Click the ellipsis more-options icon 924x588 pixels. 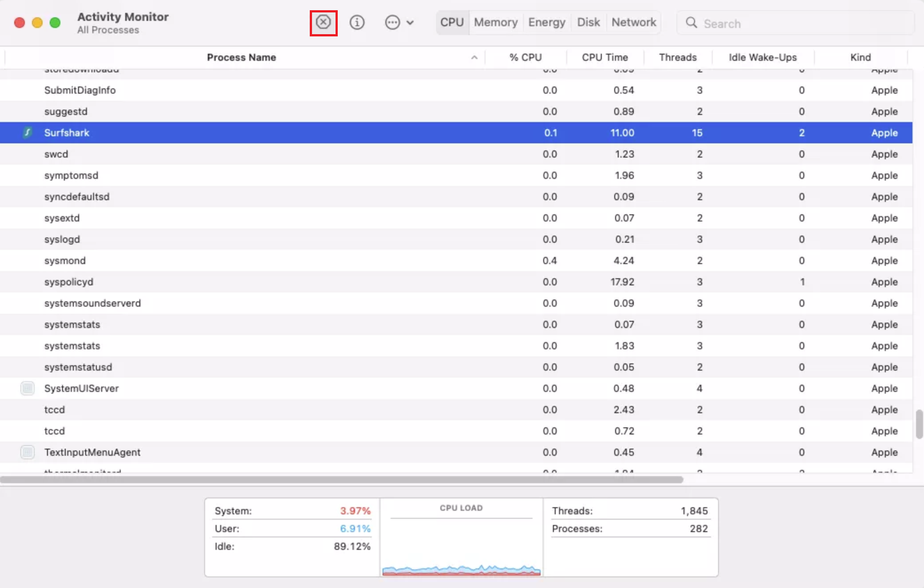pos(392,22)
